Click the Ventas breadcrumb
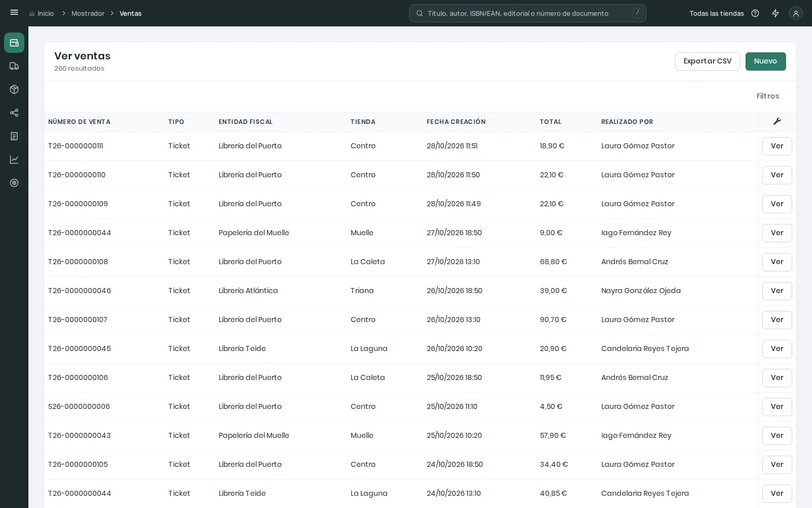Image resolution: width=812 pixels, height=508 pixels. pos(130,13)
